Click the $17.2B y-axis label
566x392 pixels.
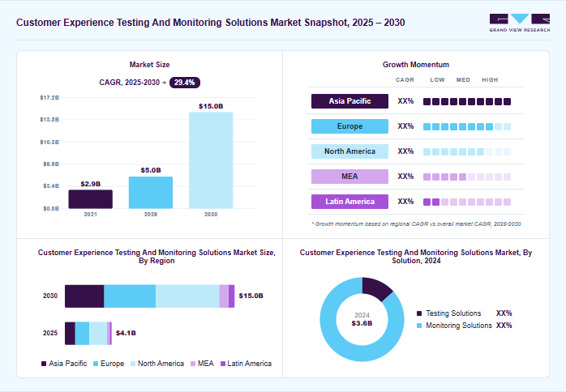pos(49,97)
